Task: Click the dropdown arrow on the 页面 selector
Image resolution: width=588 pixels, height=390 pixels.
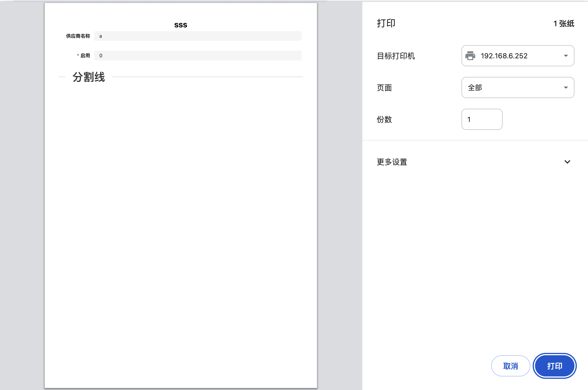Action: point(566,87)
